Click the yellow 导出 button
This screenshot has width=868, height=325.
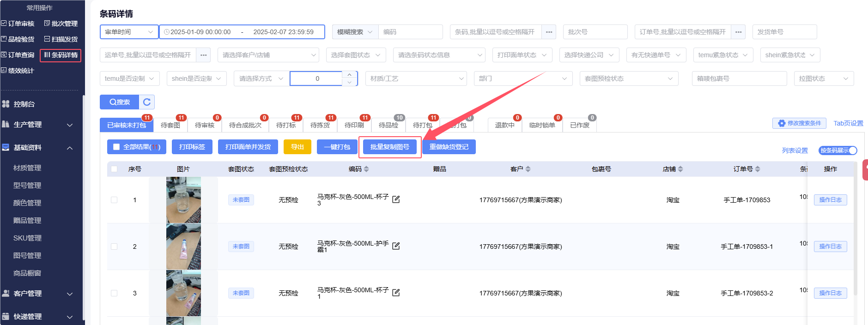click(297, 147)
